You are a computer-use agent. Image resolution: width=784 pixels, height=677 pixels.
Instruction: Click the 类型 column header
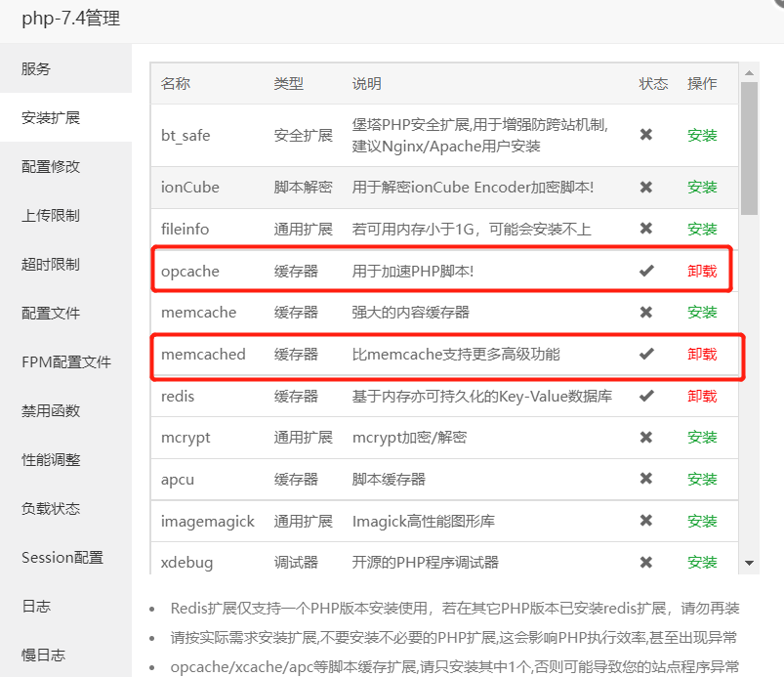pos(288,84)
